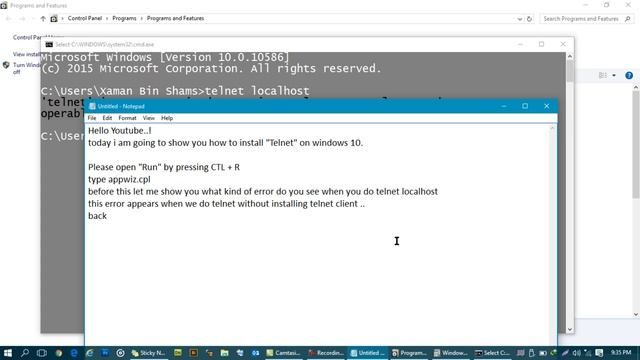Open Control Panel help question mark

[629, 76]
